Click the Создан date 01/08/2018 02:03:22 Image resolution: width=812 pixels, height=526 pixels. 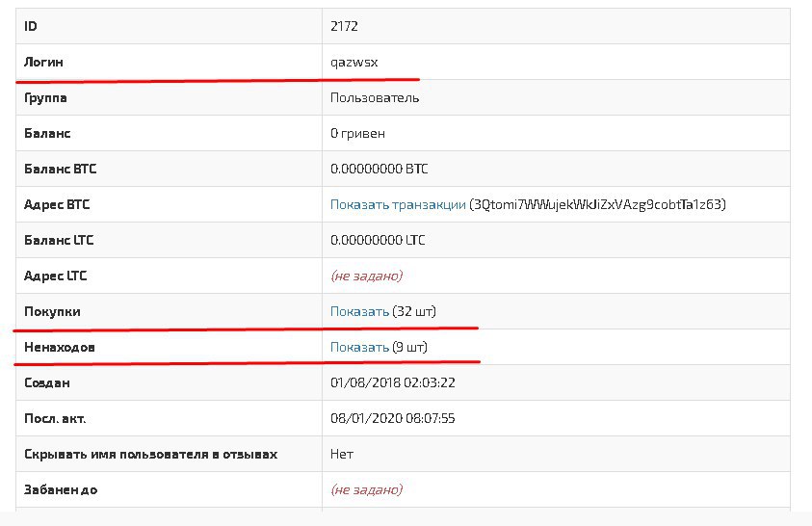coord(393,383)
